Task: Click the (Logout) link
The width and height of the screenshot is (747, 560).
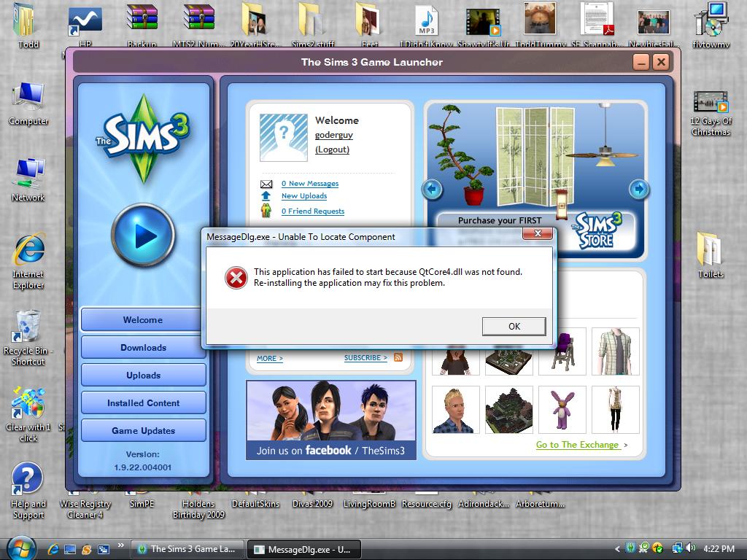Action: click(332, 149)
